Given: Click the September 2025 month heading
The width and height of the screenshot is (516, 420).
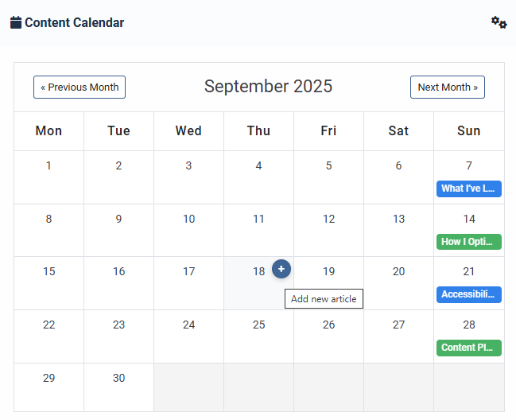Looking at the screenshot, I should [268, 87].
